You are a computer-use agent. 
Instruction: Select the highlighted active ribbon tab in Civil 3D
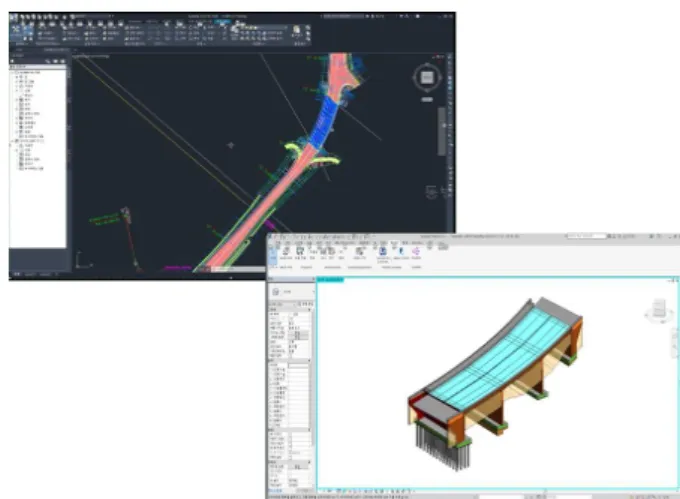222,21
